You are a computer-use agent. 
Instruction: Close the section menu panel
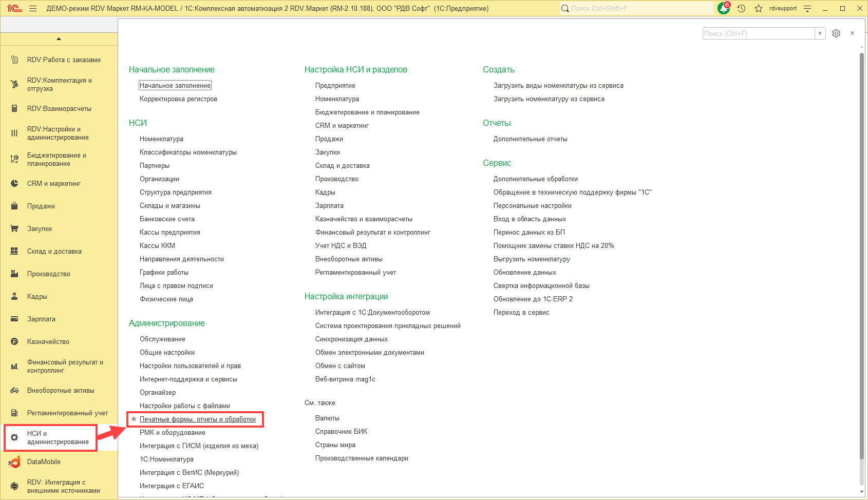pos(853,33)
